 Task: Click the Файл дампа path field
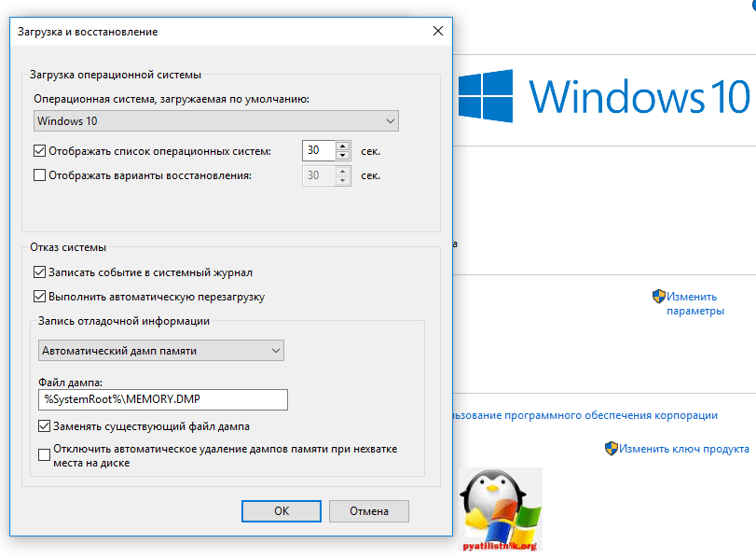162,399
